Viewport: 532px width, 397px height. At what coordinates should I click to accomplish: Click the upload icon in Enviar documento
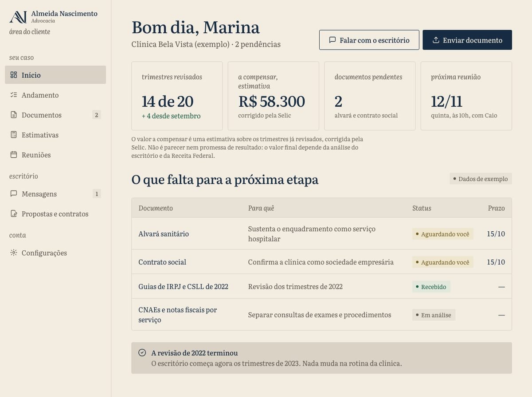click(x=436, y=40)
